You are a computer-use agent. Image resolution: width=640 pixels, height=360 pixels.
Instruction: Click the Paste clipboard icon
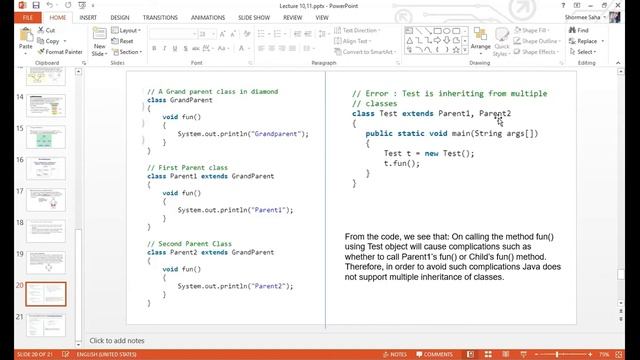tap(26, 35)
